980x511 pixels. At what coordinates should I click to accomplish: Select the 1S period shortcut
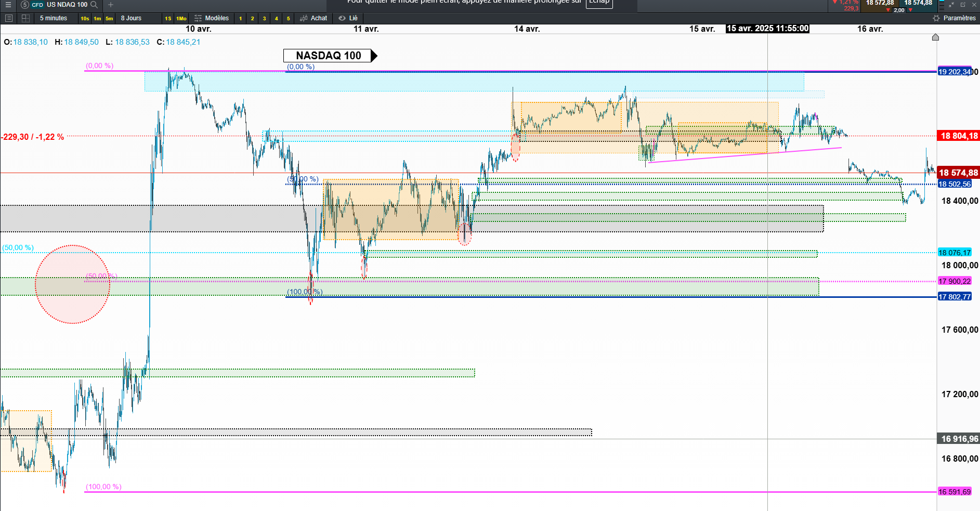pos(168,18)
